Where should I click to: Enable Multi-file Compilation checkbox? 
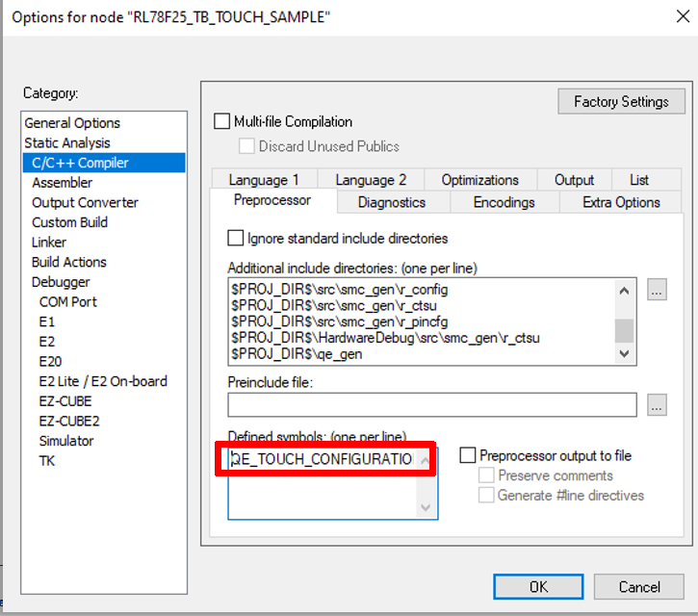coord(222,122)
